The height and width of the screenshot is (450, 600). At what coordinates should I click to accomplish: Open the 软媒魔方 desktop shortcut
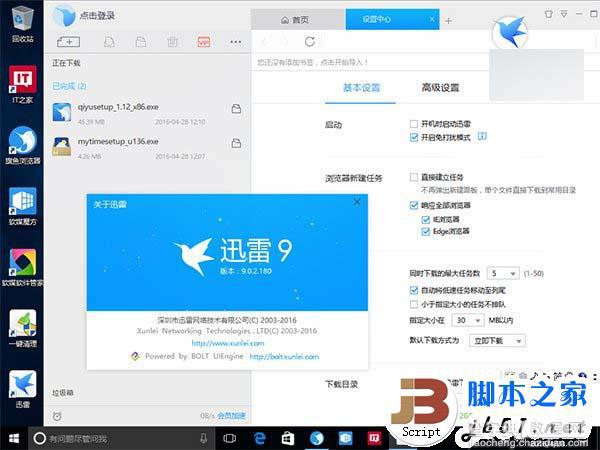click(23, 207)
